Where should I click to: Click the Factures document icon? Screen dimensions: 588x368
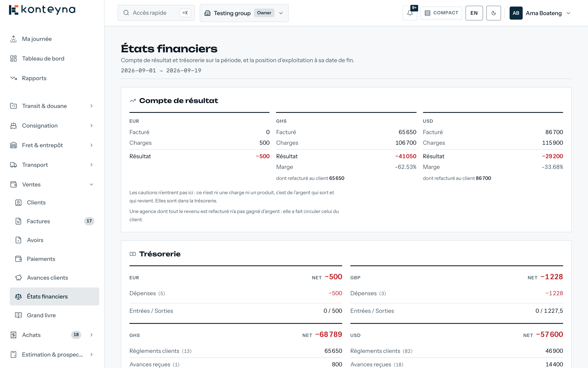coord(18,221)
